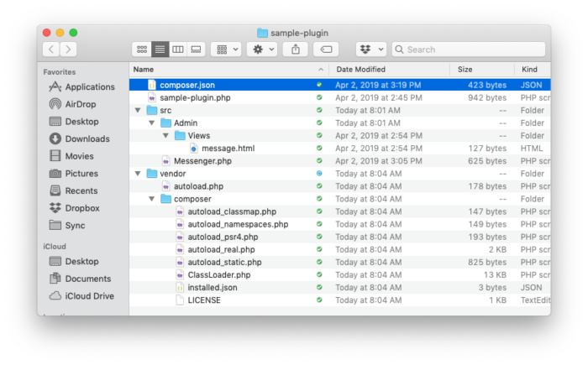The image size is (588, 365).
Task: Go forward with the right arrow button
Action: click(x=68, y=50)
